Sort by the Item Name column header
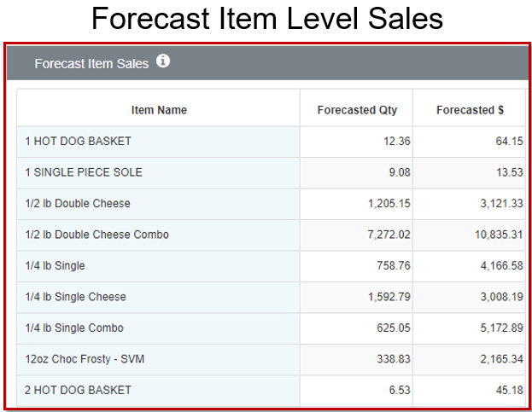This screenshot has width=532, height=412. [x=159, y=110]
